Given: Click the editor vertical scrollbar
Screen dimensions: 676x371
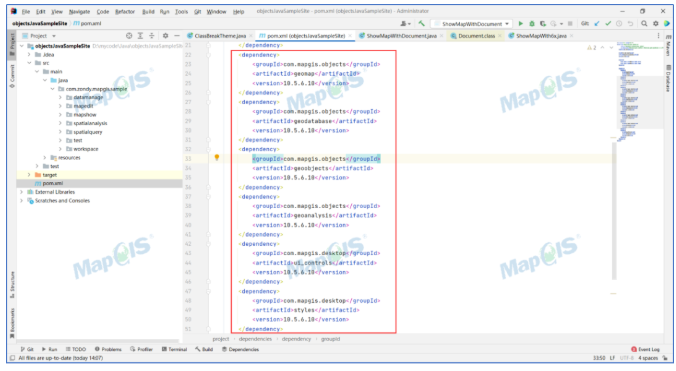Looking at the screenshot, I should tap(614, 211).
